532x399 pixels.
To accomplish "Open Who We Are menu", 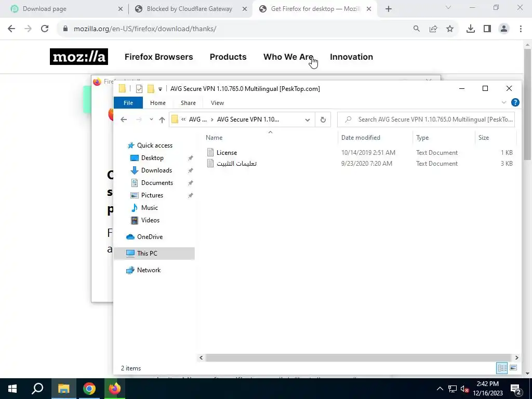I will pyautogui.click(x=288, y=57).
